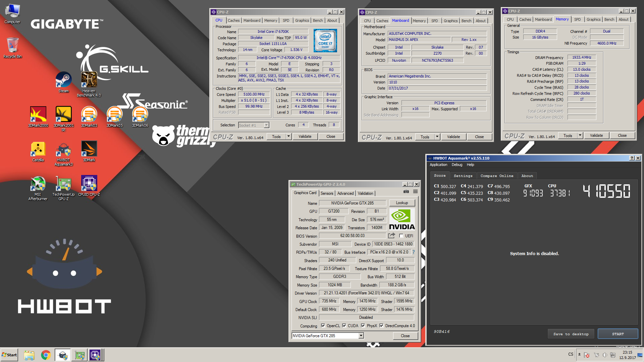The width and height of the screenshot is (644, 362).
Task: Click the GPU-Z screenshot camera icon
Action: (x=406, y=192)
